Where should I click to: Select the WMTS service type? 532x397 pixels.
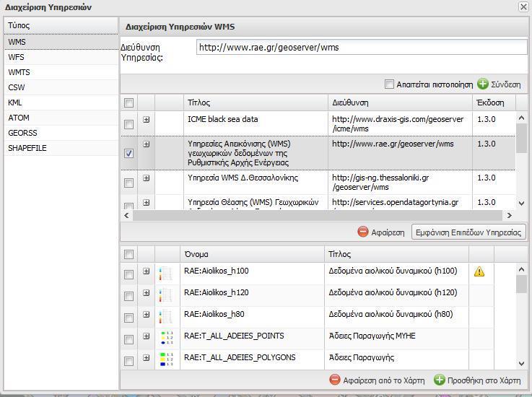tap(61, 72)
